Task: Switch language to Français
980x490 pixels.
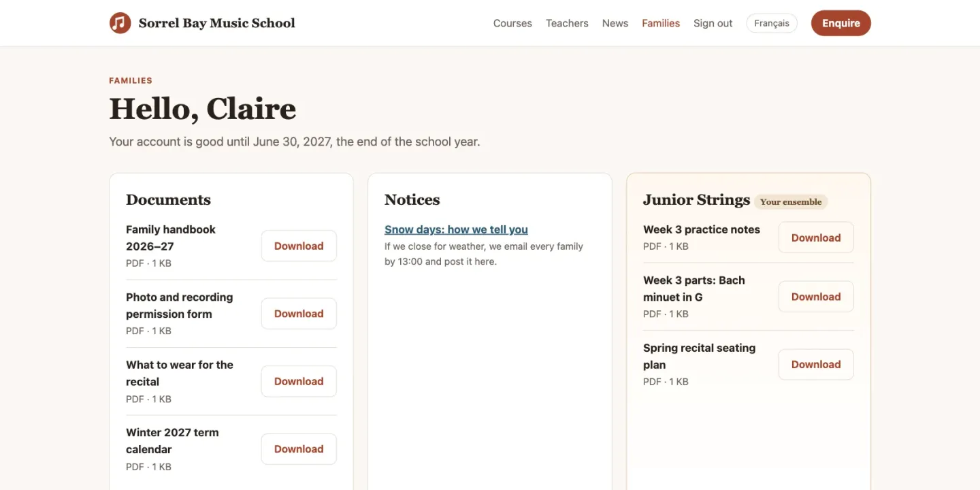Action: [x=772, y=23]
